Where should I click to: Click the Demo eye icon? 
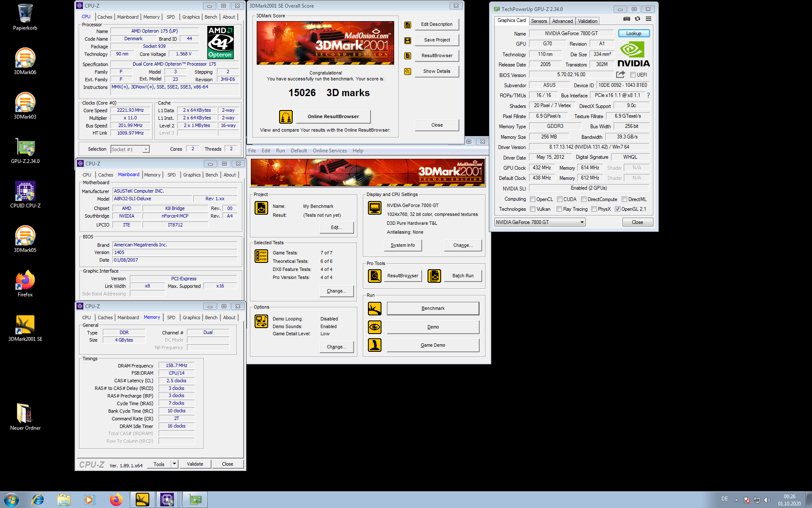pos(375,327)
